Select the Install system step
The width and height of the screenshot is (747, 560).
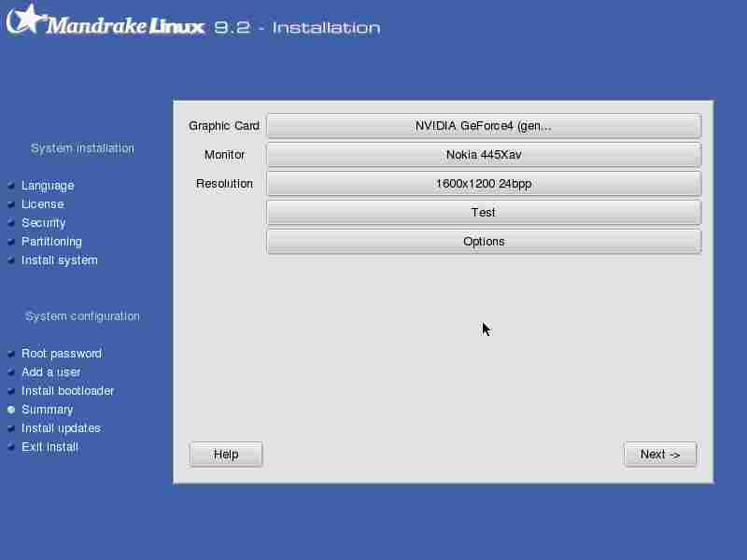[60, 260]
